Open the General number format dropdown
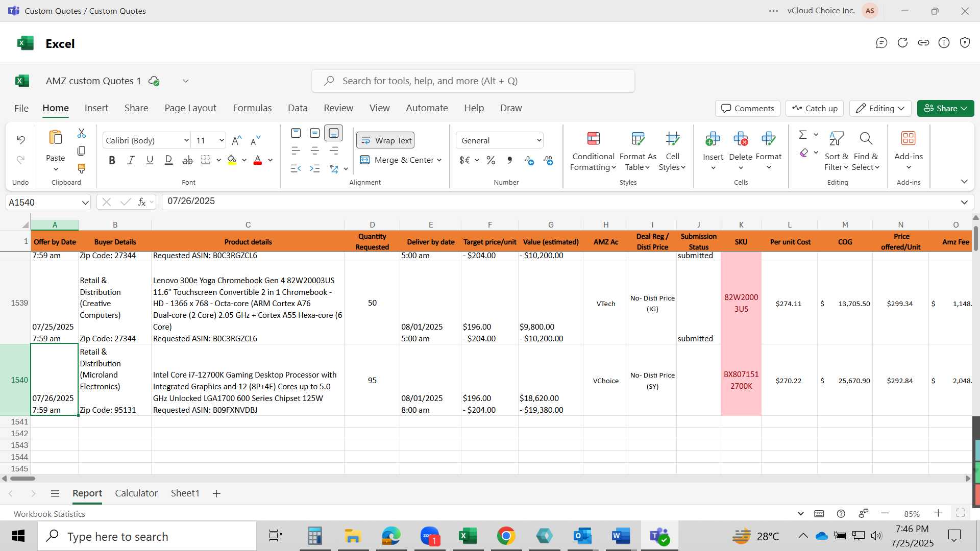 [539, 140]
